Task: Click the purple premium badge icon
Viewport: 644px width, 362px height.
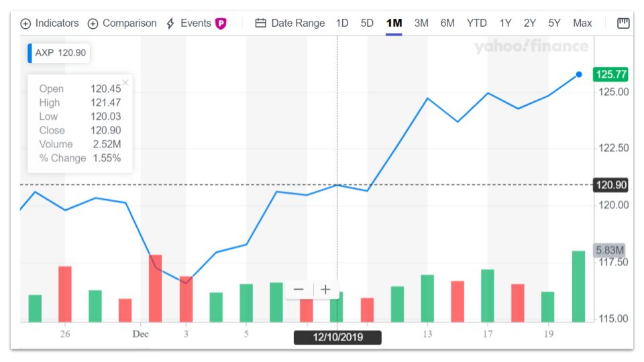Action: 221,23
